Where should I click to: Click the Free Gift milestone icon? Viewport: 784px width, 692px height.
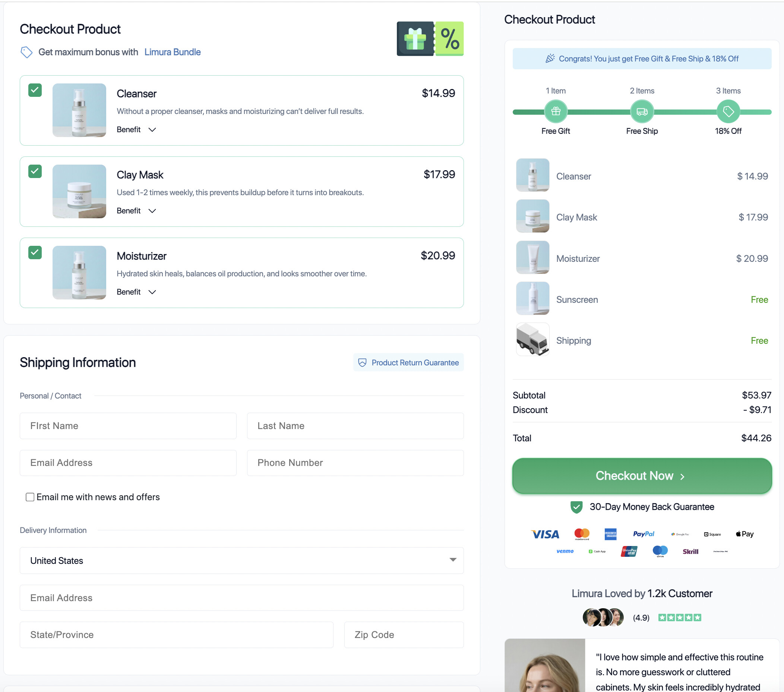556,112
